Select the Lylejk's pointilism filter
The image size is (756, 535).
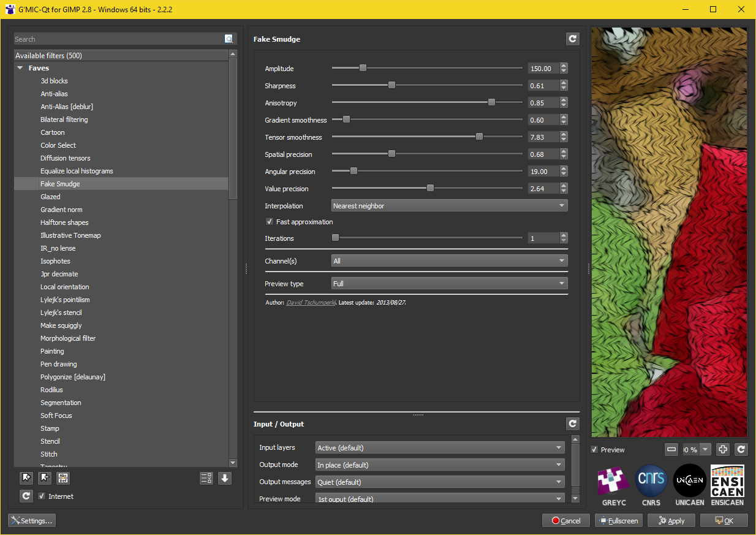pos(65,300)
